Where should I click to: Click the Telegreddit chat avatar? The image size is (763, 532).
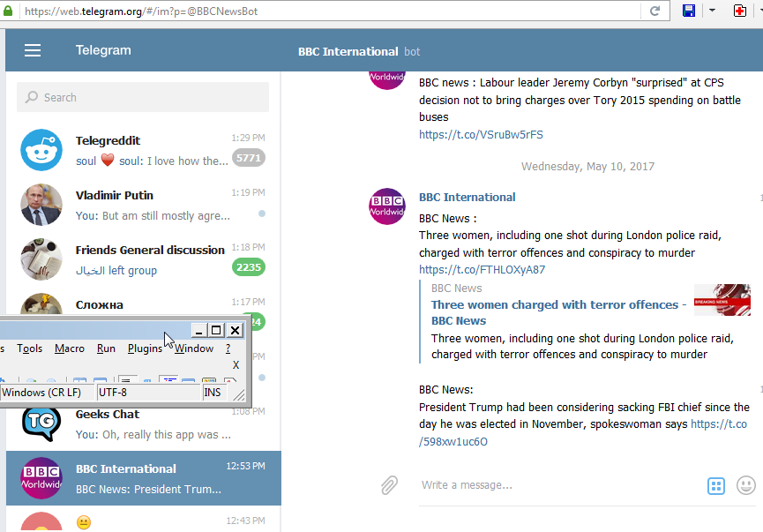tap(41, 150)
